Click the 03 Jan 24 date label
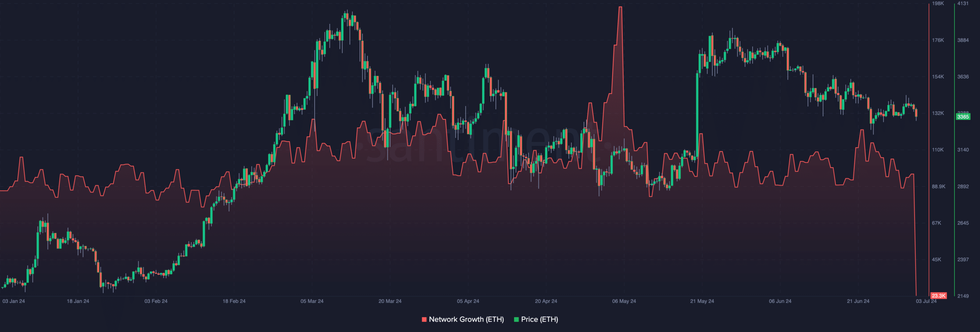The width and height of the screenshot is (980, 332). coord(14,301)
